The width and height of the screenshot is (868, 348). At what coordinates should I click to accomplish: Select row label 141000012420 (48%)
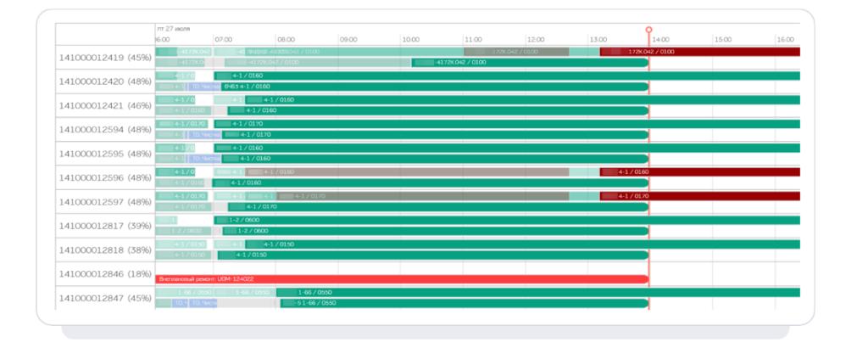coord(105,81)
